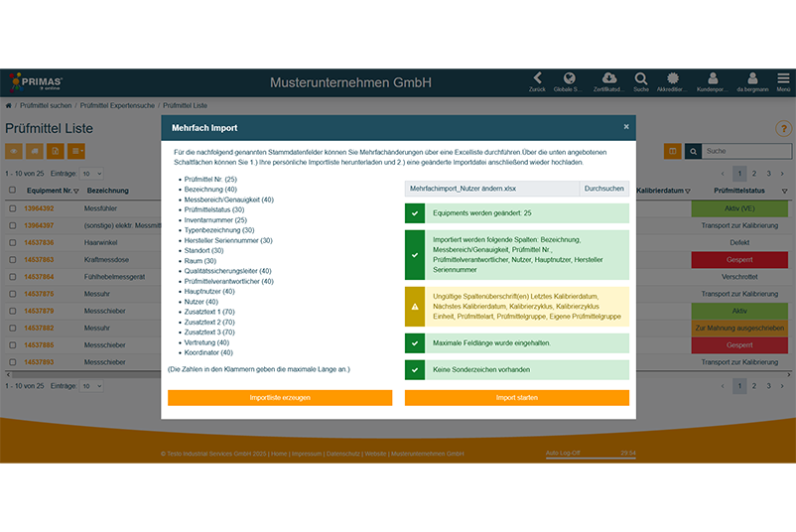Click the Akkreditierung seal icon
796x532 pixels.
click(x=673, y=79)
